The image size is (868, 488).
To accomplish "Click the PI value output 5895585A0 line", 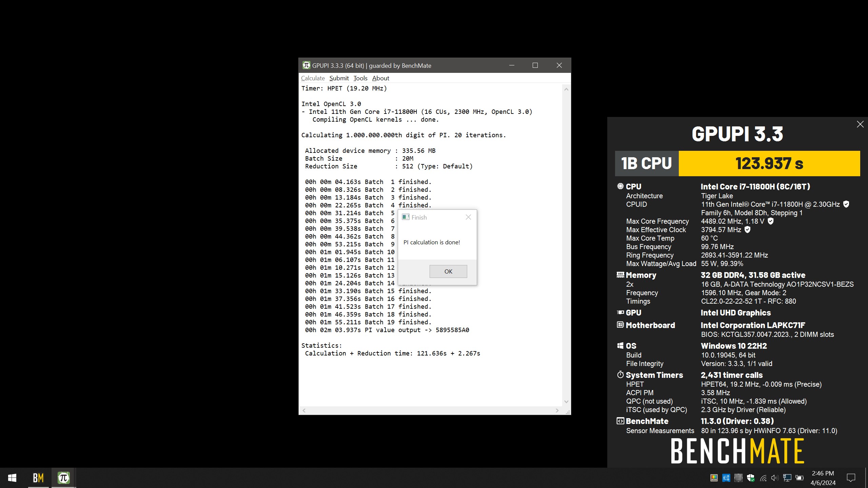I will coord(387,330).
